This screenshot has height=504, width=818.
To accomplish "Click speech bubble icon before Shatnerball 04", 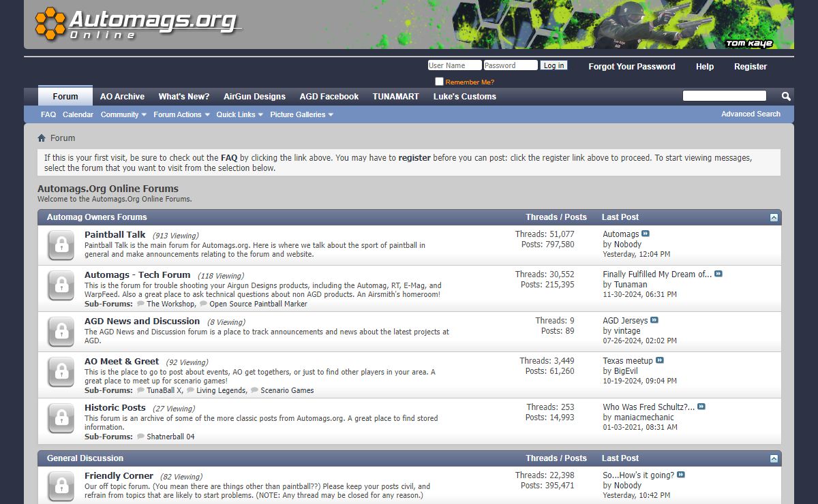I will click(140, 437).
